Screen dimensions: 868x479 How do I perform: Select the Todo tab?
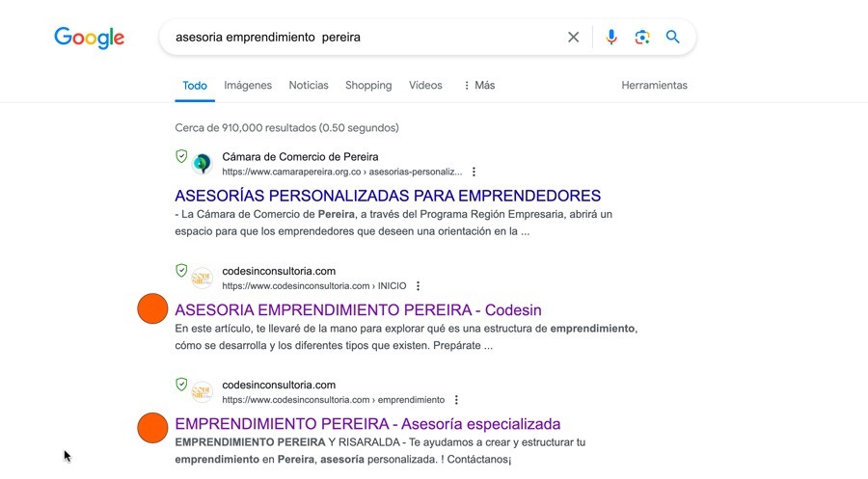click(195, 86)
